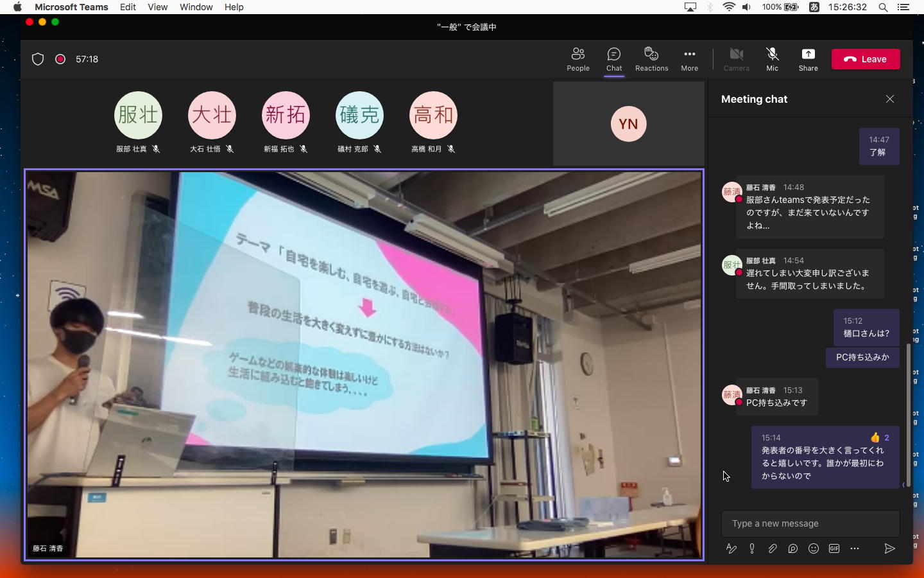The width and height of the screenshot is (924, 578).
Task: Open the Window menu
Action: pos(196,7)
